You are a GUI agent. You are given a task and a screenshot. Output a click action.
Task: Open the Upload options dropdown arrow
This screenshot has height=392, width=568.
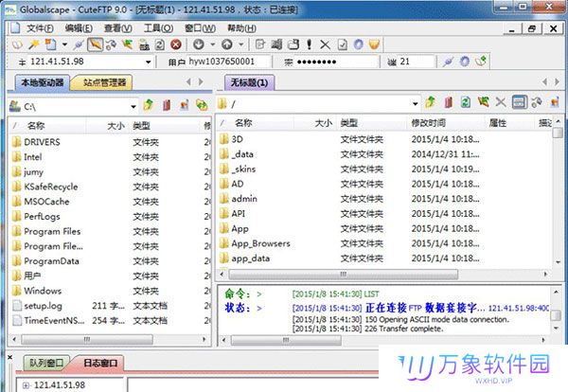(x=240, y=45)
